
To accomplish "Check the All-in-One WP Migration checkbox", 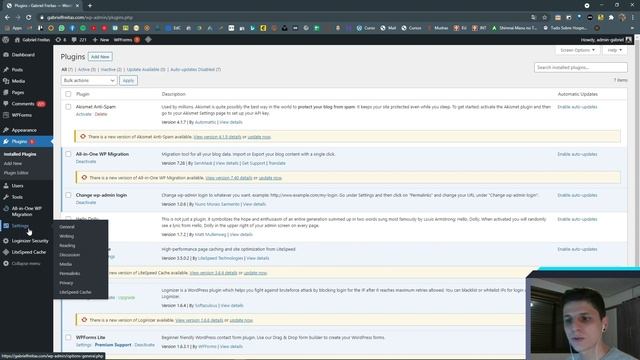I will tap(68, 154).
